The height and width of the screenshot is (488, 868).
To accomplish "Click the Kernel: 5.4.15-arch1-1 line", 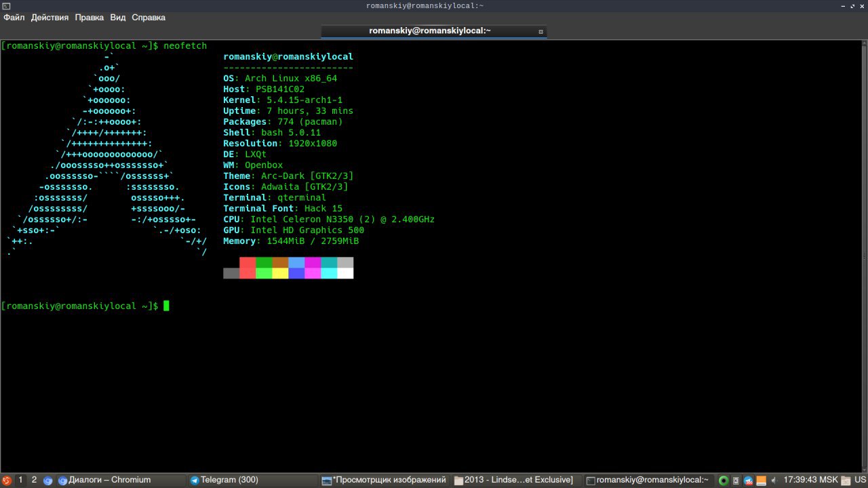I will pos(283,100).
